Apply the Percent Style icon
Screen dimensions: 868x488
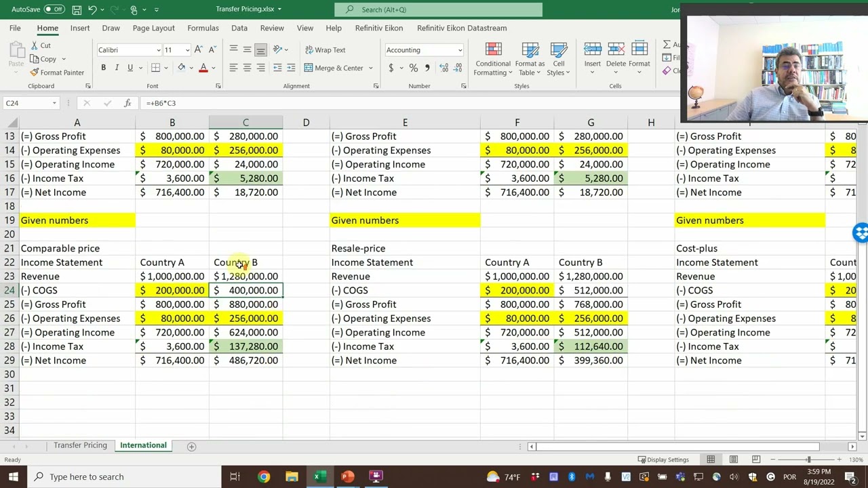(413, 68)
